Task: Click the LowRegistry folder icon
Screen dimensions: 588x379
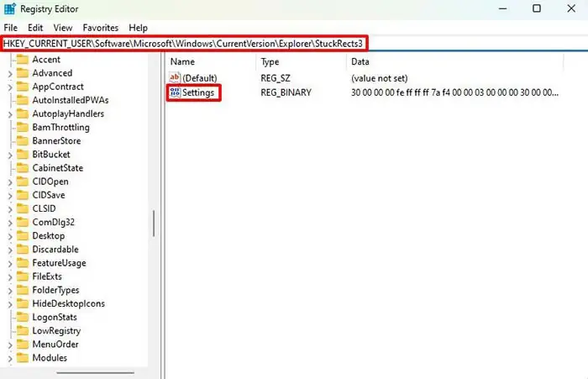Action: click(23, 330)
